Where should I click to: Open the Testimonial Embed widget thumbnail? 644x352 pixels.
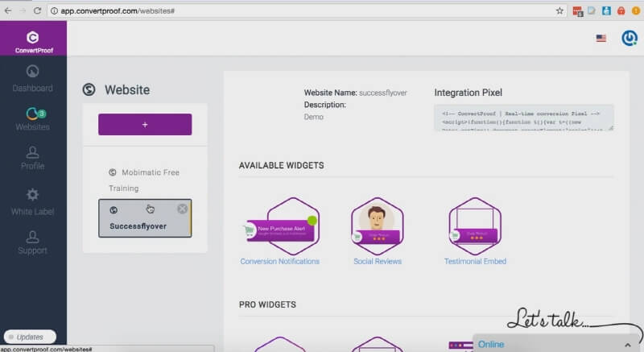pos(475,226)
